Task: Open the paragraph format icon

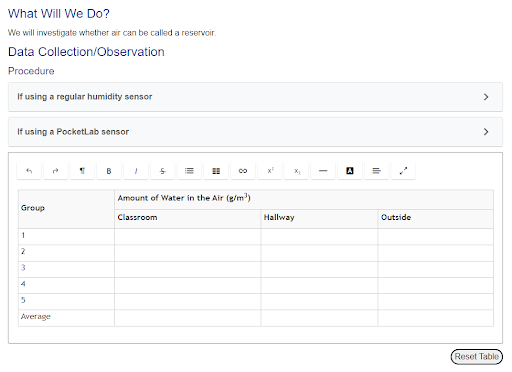Action: tap(82, 171)
